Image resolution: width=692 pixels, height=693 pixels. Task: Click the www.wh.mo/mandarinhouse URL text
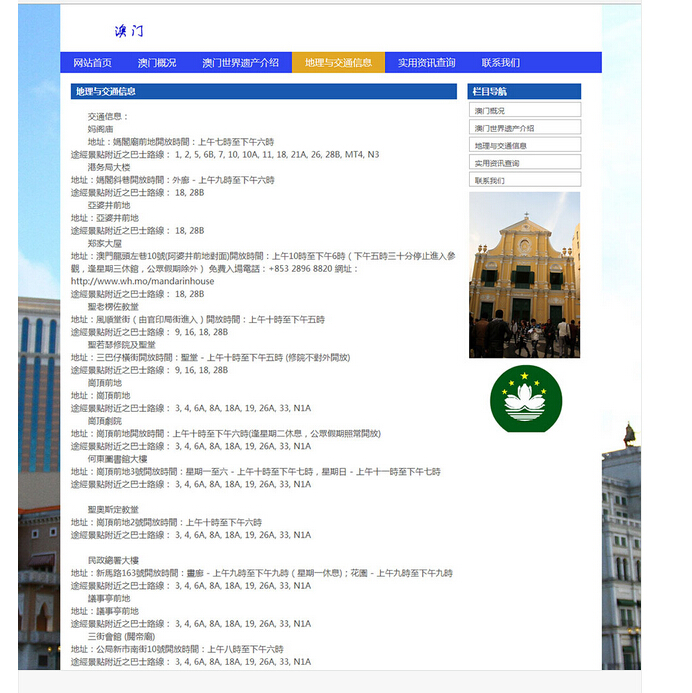click(142, 281)
